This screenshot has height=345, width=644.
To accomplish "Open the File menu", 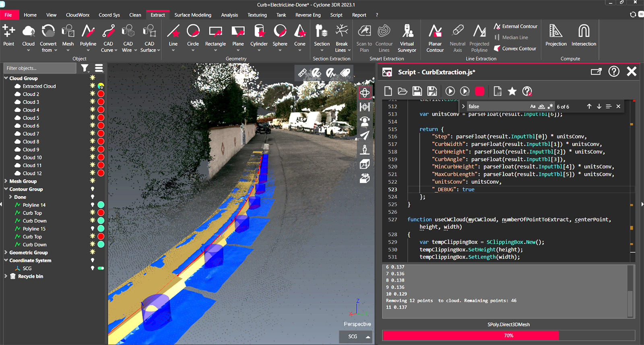I will (8, 15).
